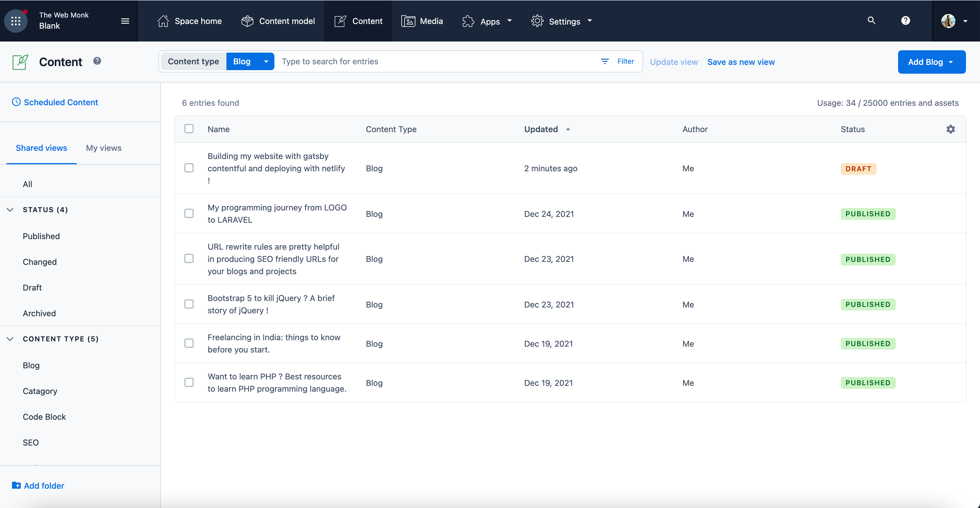
Task: Open Content model in the navigation
Action: pos(278,21)
